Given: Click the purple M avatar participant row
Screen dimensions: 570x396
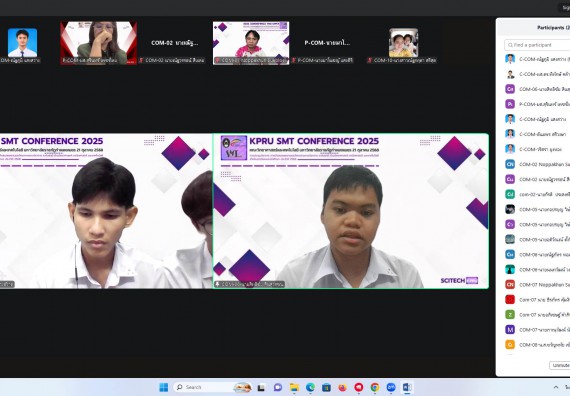Looking at the screenshot, I should point(537,330).
